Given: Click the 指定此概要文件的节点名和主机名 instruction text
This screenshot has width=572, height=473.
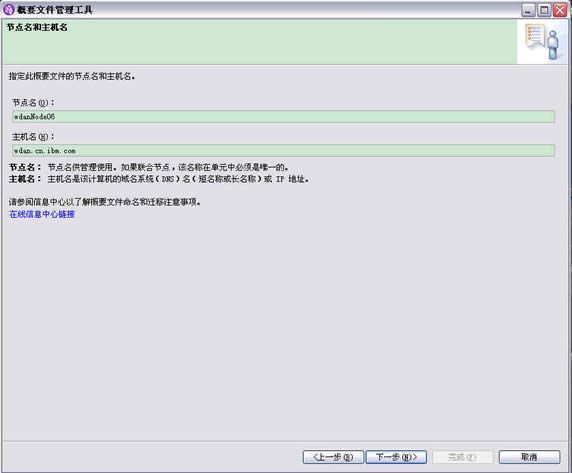Looking at the screenshot, I should point(72,76).
